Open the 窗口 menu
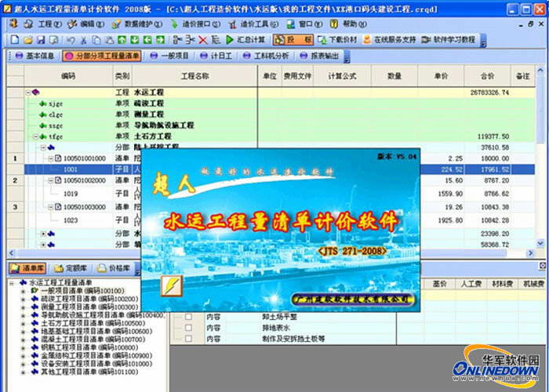This screenshot has height=392, width=549. [311, 24]
